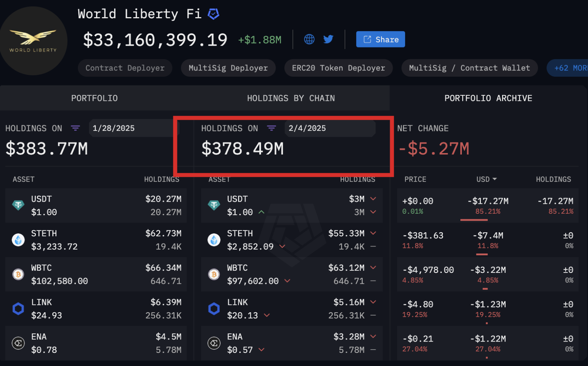Click the WBTC bitcoin icon in the middle column
Screen dimensions: 588x366
pos(214,274)
